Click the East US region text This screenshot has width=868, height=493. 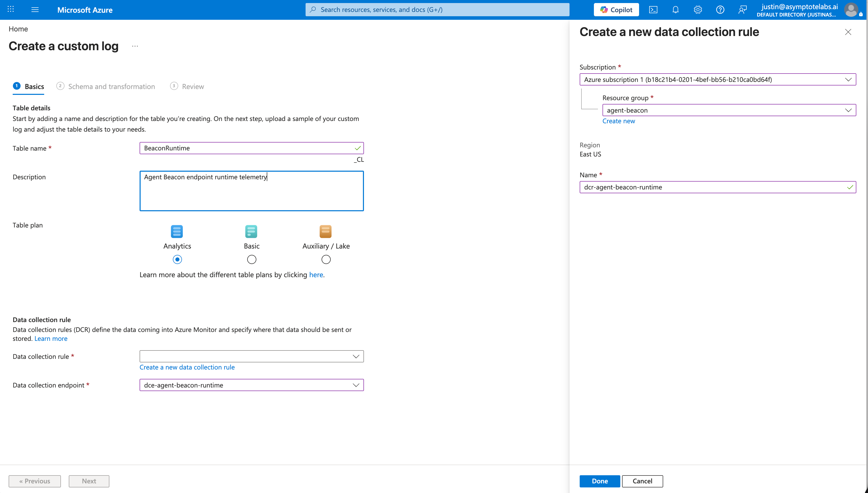coord(590,154)
